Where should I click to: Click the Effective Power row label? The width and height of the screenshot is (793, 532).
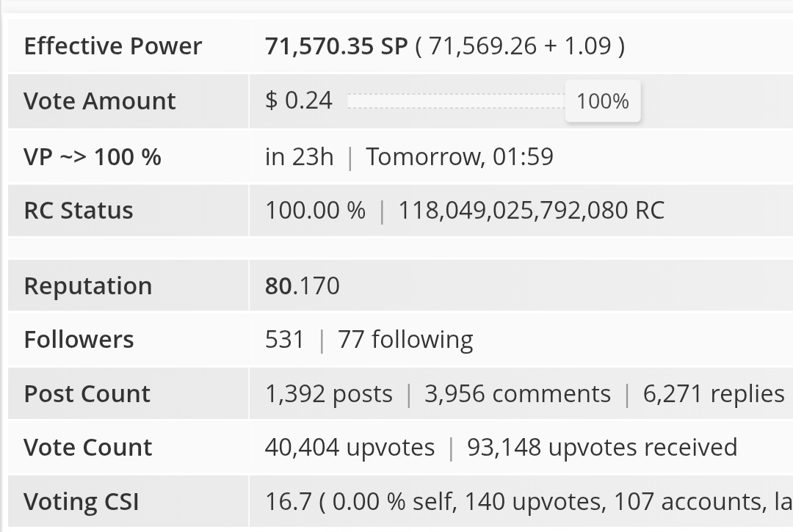(113, 46)
